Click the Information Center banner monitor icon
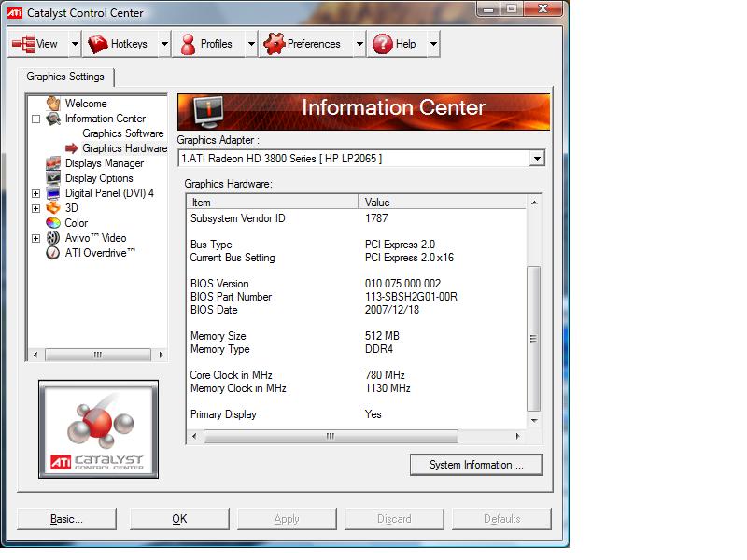 [x=208, y=112]
